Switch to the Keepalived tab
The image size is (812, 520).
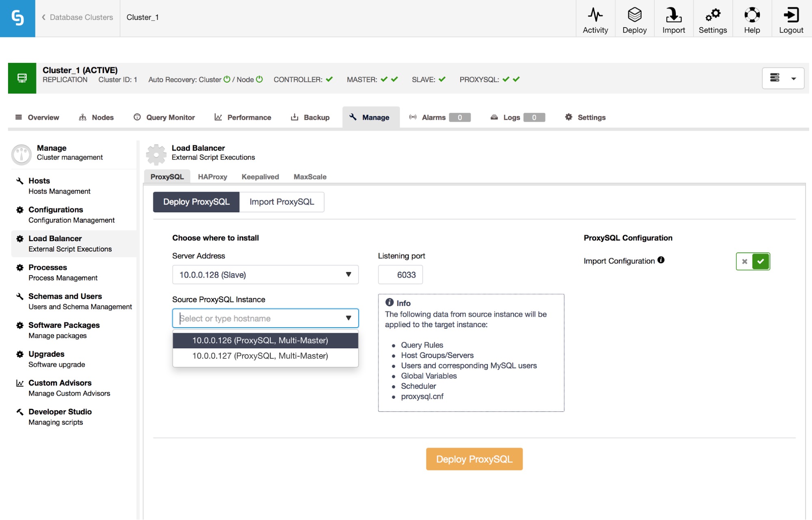click(x=260, y=177)
